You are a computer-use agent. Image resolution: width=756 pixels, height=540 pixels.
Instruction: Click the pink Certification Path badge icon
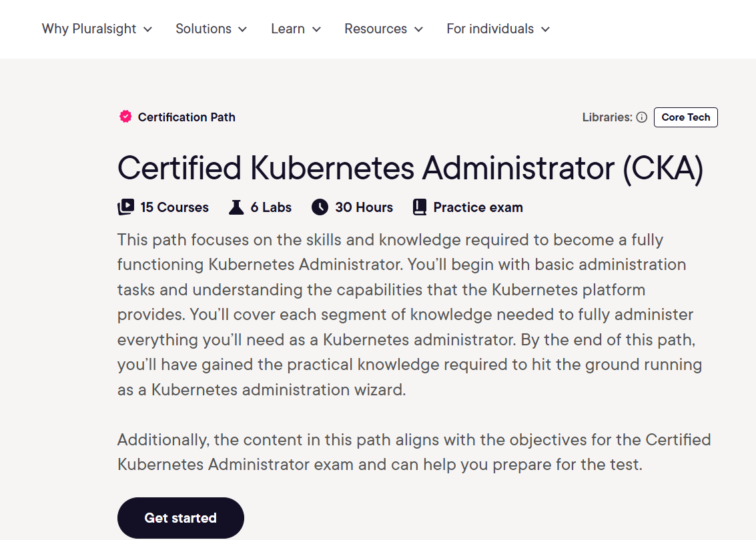(x=125, y=117)
